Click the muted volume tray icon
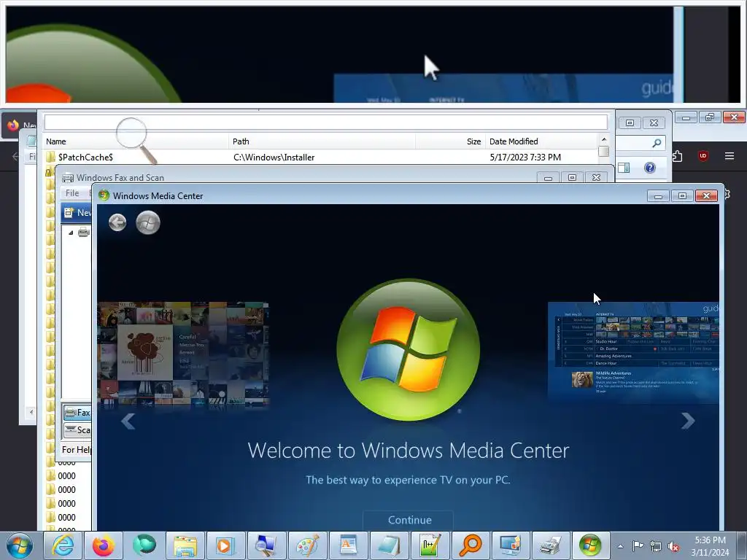 click(673, 546)
